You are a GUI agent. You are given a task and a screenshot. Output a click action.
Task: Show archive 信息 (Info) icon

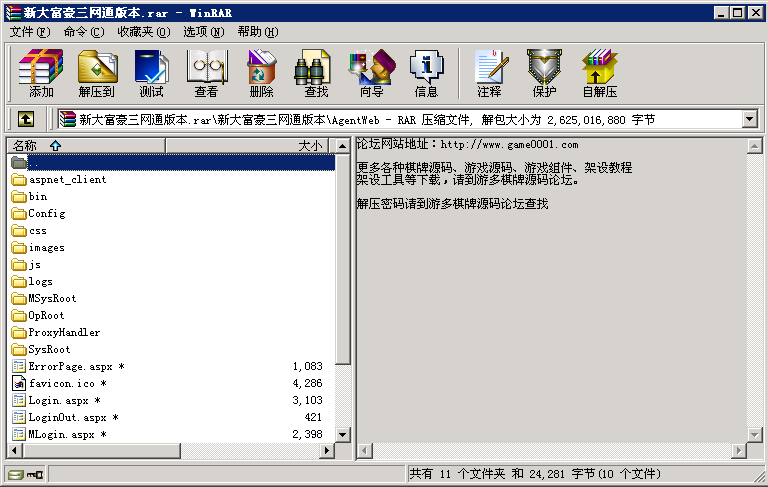tap(426, 73)
